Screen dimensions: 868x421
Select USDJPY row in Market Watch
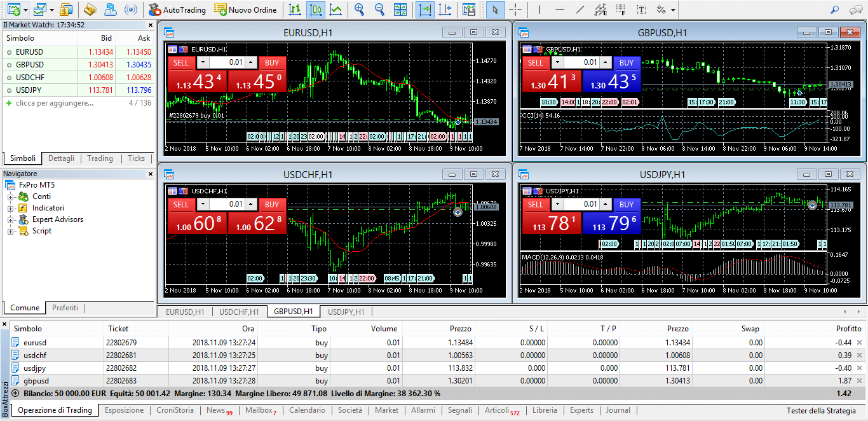click(78, 90)
